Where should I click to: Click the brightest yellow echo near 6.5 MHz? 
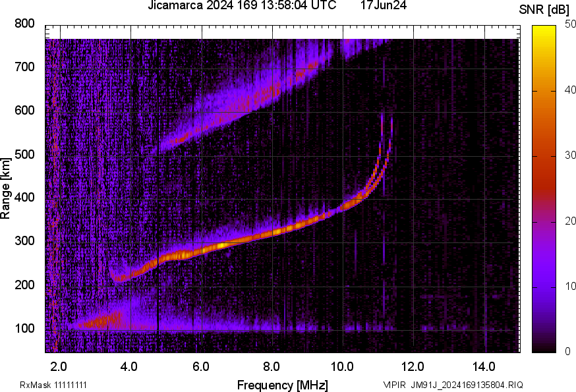[x=222, y=245]
